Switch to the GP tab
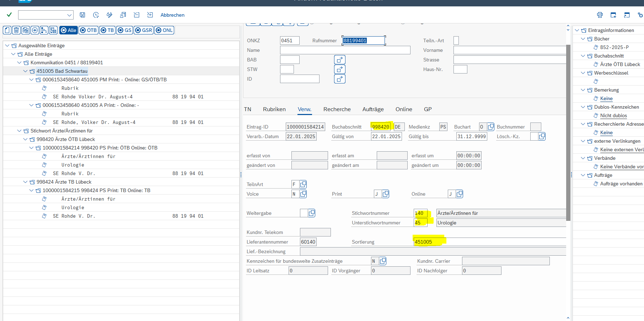The height and width of the screenshot is (321, 644). (x=428, y=109)
